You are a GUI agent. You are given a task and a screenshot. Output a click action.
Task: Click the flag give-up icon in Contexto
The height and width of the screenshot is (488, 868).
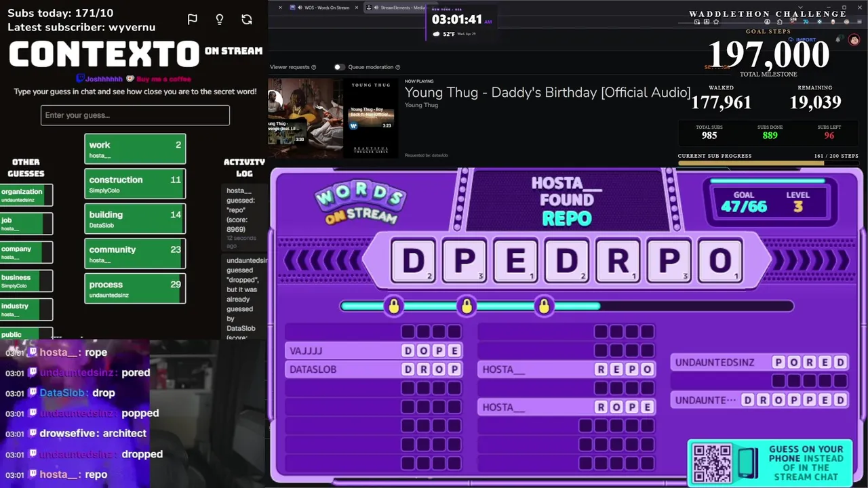[193, 20]
